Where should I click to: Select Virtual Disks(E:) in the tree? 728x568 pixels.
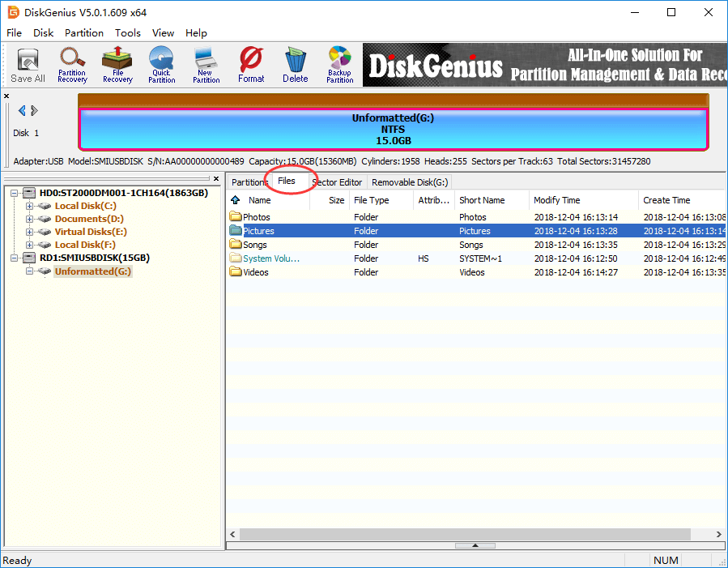click(91, 233)
